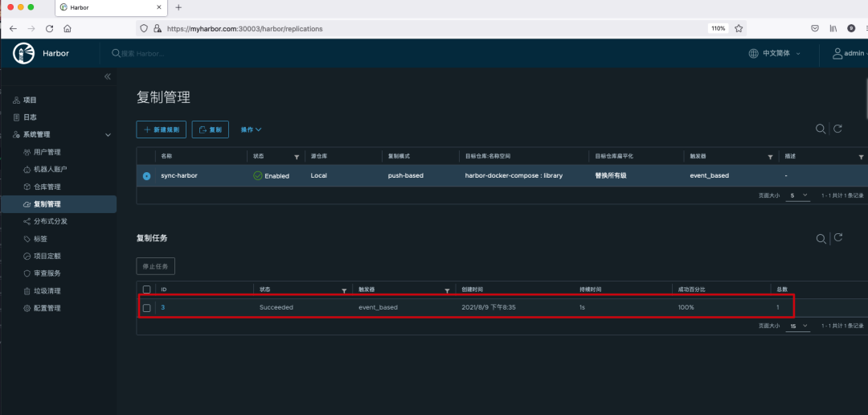Click search icon in 复制任务 section
The width and height of the screenshot is (868, 415).
click(x=821, y=238)
